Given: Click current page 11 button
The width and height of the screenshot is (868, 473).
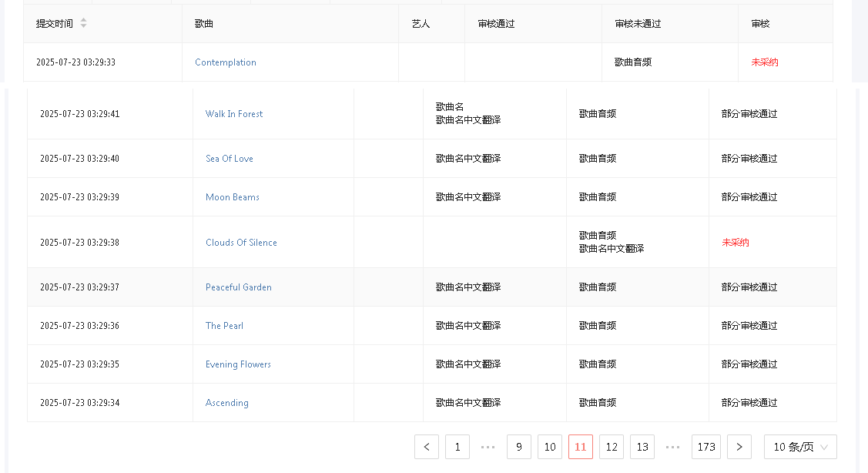Looking at the screenshot, I should click(581, 447).
